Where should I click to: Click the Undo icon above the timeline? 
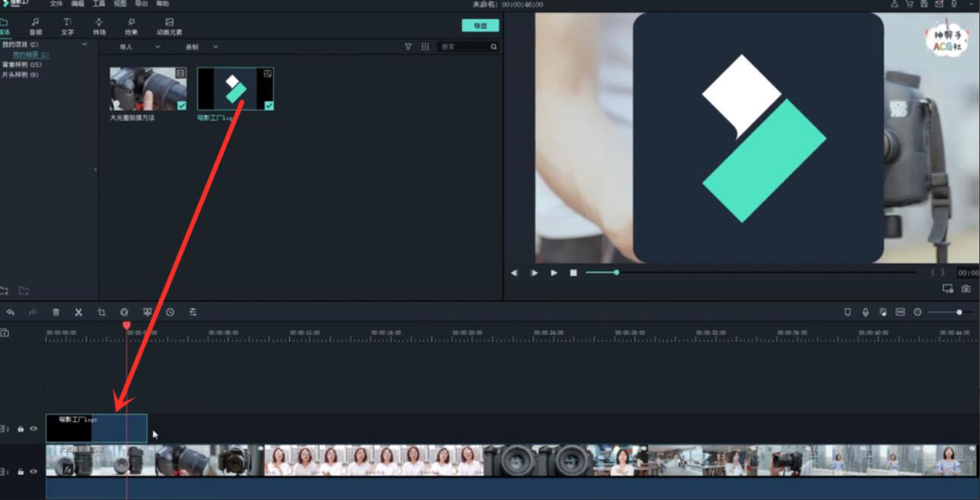point(11,311)
